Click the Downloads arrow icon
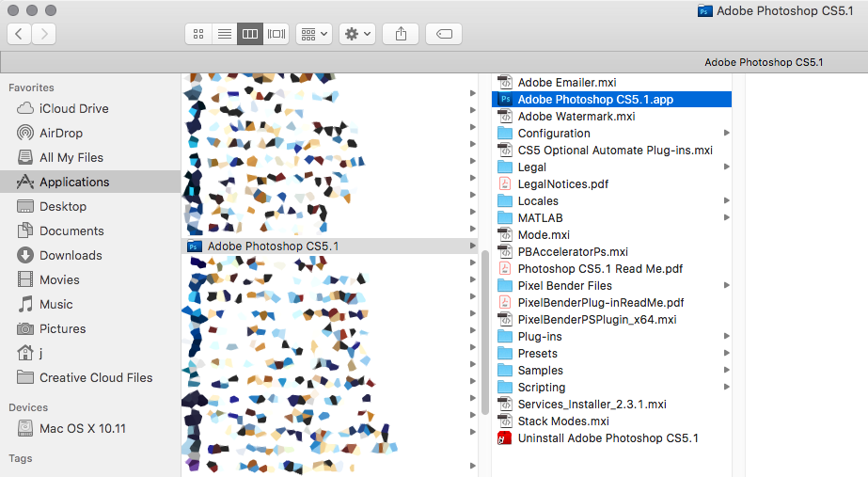 24,255
